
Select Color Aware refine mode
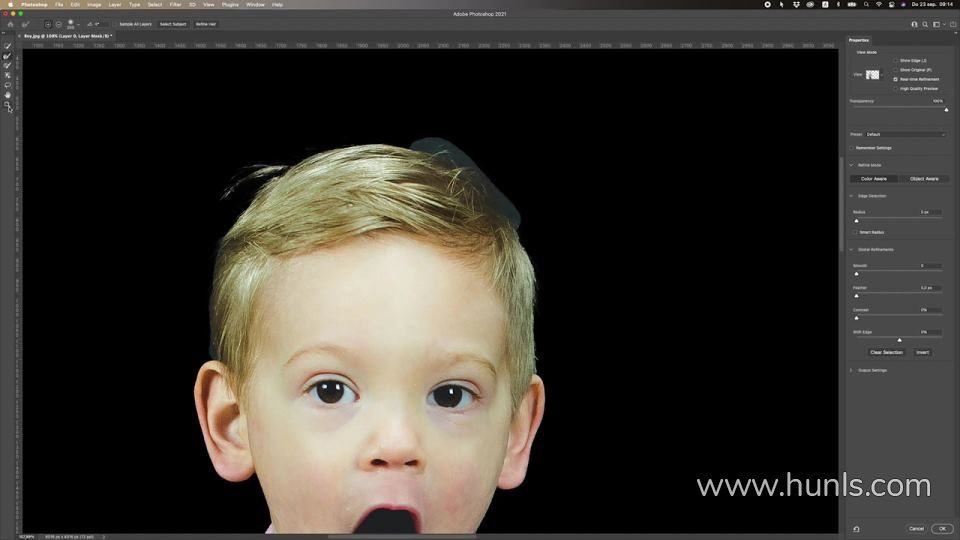click(x=874, y=179)
